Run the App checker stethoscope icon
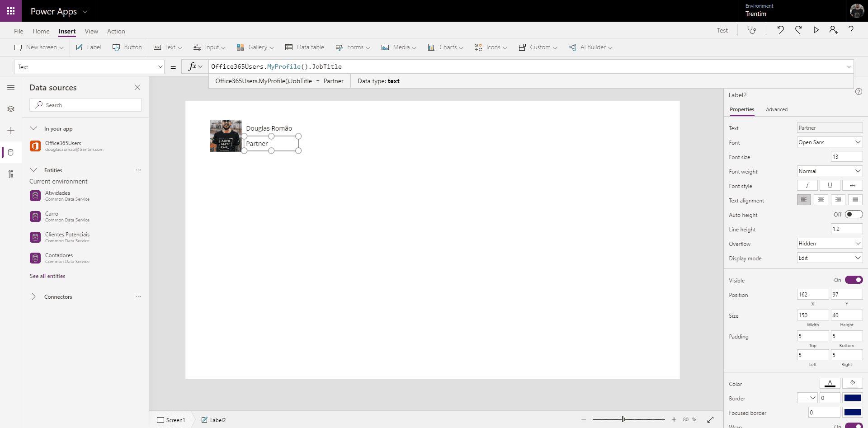The image size is (868, 428). (752, 30)
